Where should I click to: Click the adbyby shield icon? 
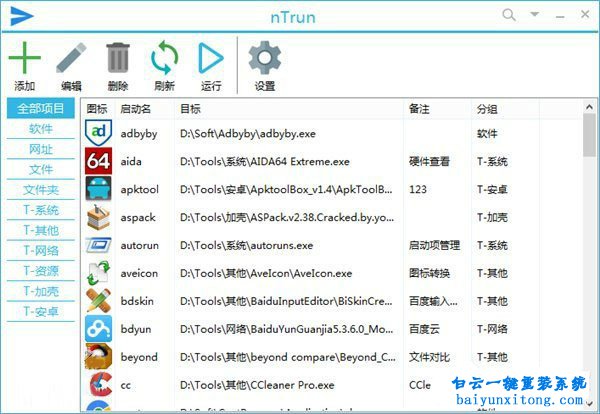point(98,133)
